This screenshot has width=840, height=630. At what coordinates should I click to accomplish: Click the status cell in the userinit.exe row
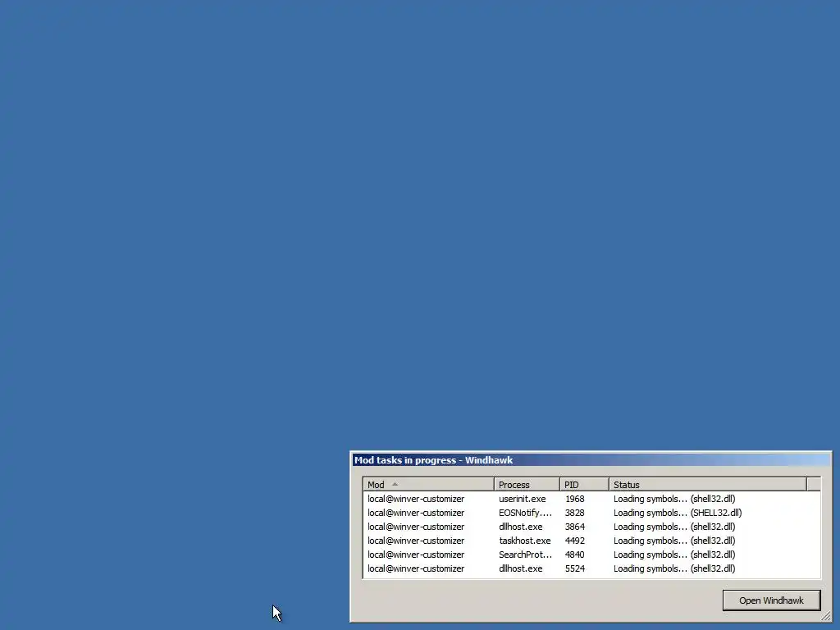point(674,499)
